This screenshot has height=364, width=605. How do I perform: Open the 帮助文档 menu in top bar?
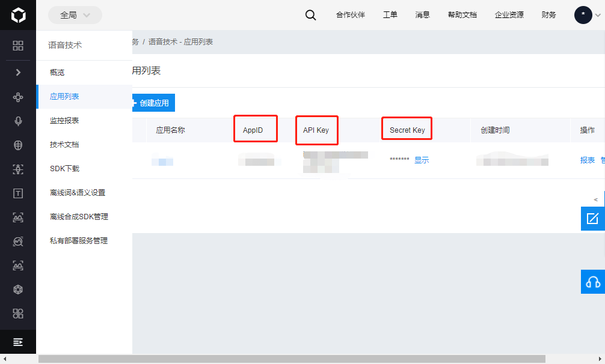[x=462, y=14]
